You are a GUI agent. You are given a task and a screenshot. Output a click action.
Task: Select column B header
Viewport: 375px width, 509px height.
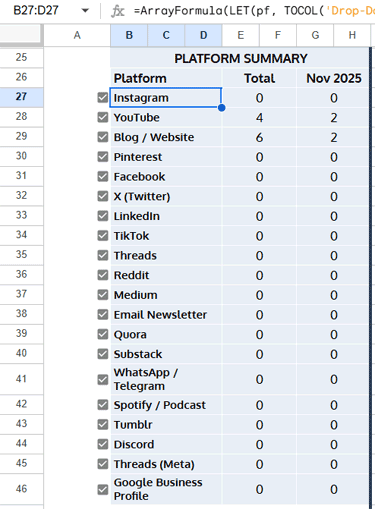click(x=129, y=35)
